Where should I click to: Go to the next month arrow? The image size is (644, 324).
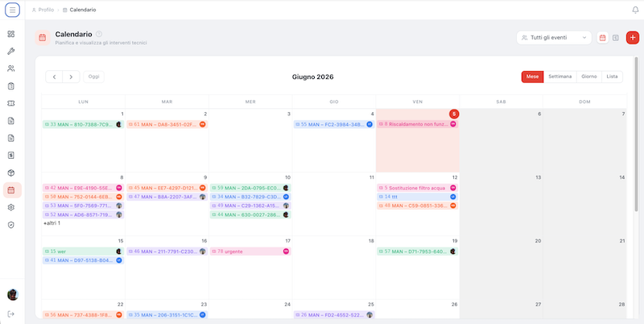coord(71,77)
